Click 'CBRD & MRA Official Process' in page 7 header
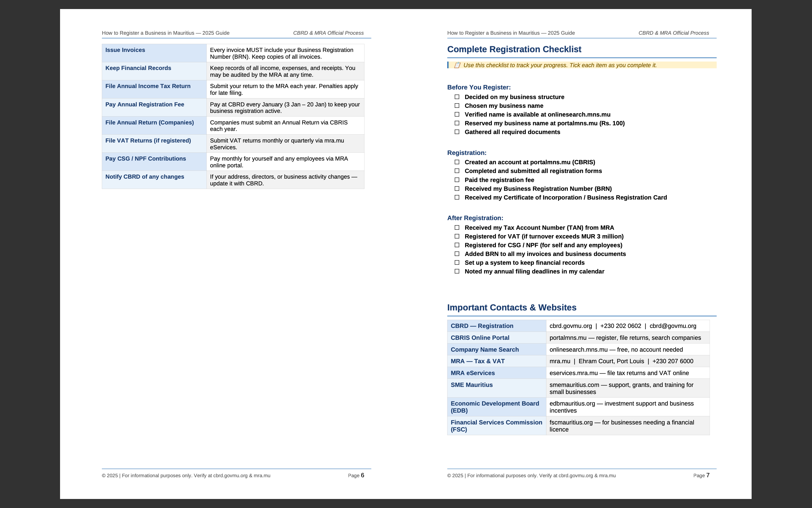812x508 pixels. (x=674, y=33)
